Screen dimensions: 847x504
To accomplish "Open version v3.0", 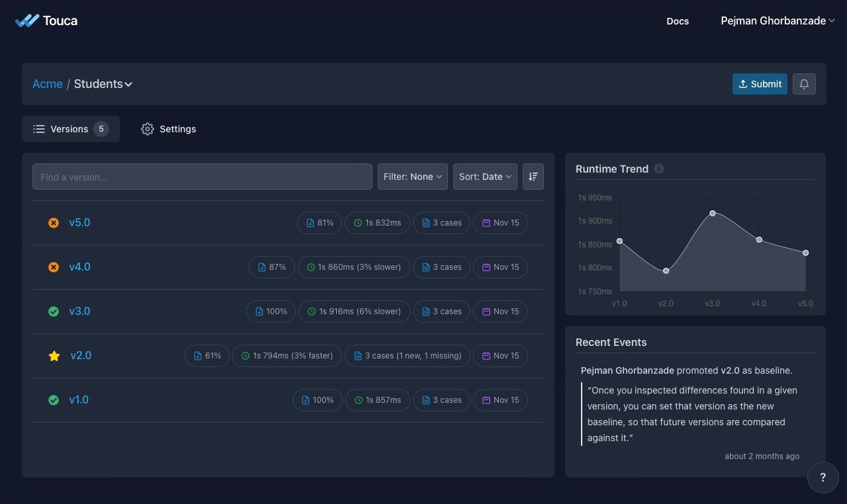I will click(x=79, y=312).
